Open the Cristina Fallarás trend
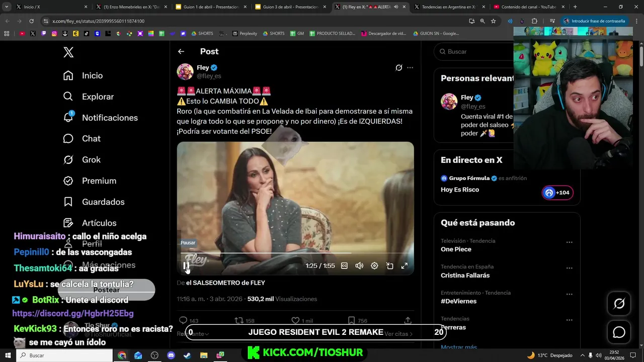This screenshot has width=644, height=362. pyautogui.click(x=465, y=276)
